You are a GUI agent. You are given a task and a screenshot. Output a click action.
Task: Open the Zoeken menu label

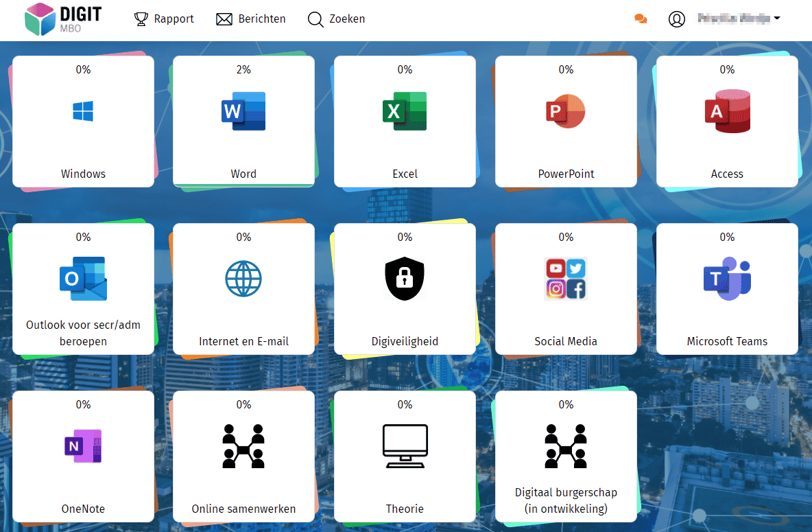click(x=347, y=19)
